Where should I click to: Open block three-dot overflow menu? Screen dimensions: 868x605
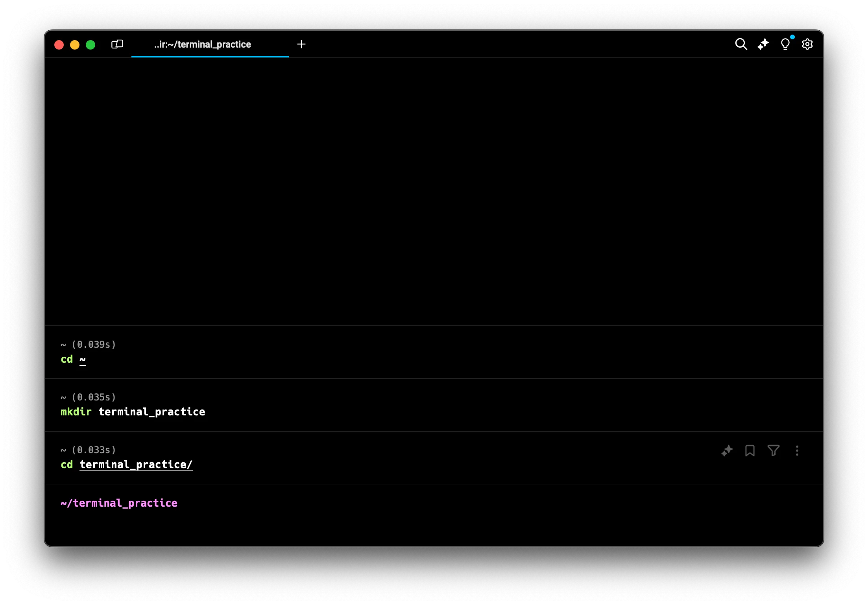797,450
